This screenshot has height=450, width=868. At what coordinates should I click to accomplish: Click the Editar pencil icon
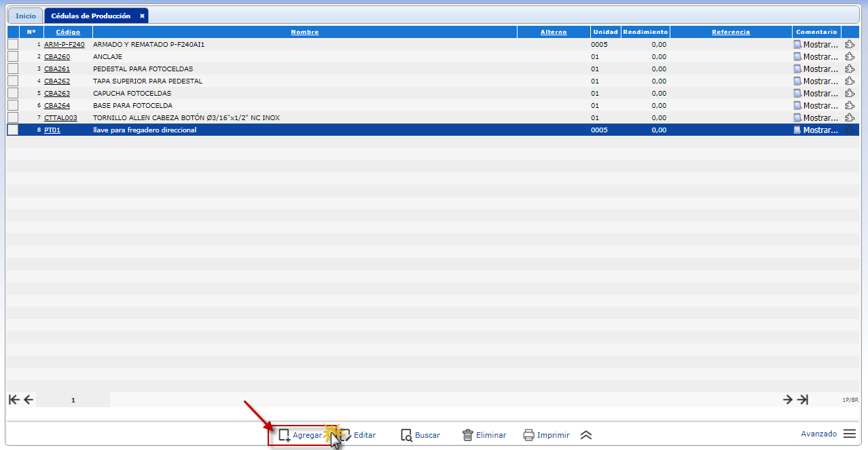tap(346, 435)
